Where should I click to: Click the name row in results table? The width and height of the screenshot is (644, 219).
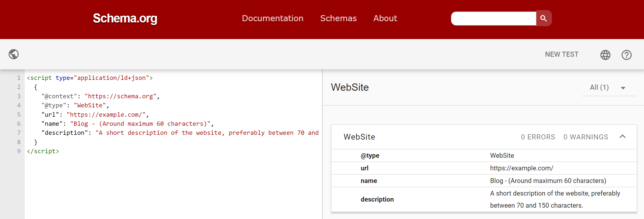point(369,181)
